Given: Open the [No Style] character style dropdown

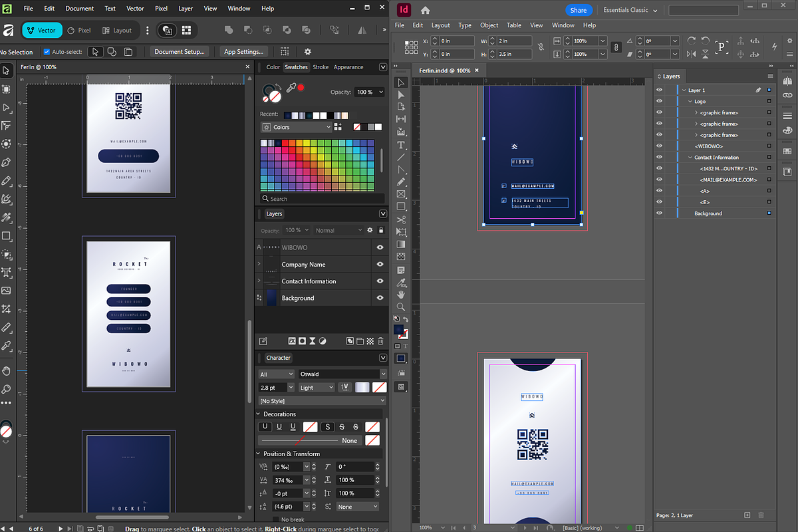Looking at the screenshot, I should click(322, 401).
